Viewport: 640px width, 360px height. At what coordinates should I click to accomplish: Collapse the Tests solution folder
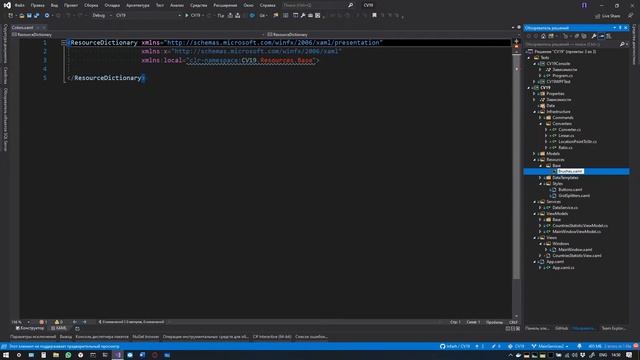click(x=529, y=58)
